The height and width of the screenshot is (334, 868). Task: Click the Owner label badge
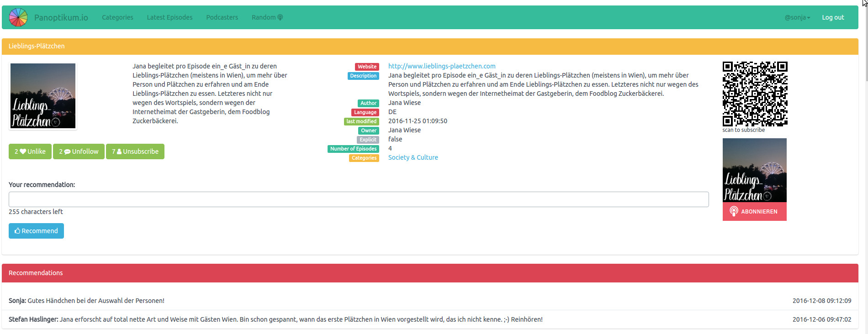coord(369,130)
